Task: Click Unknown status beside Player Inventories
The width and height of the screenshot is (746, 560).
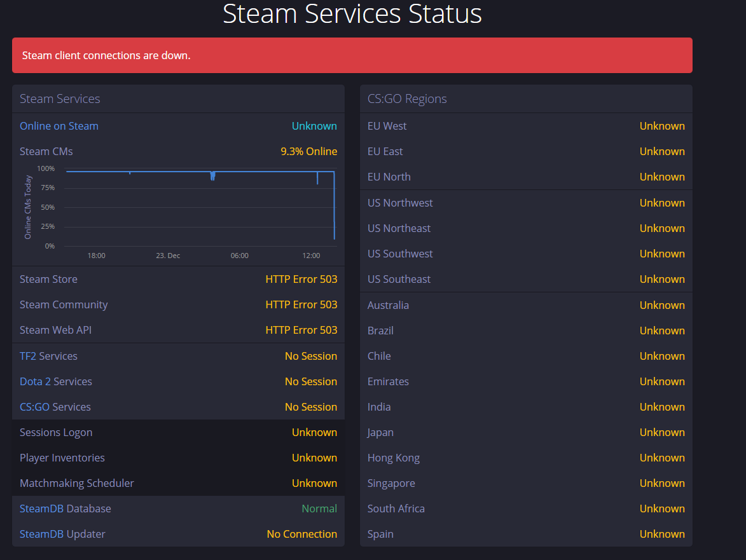Action: 314,458
